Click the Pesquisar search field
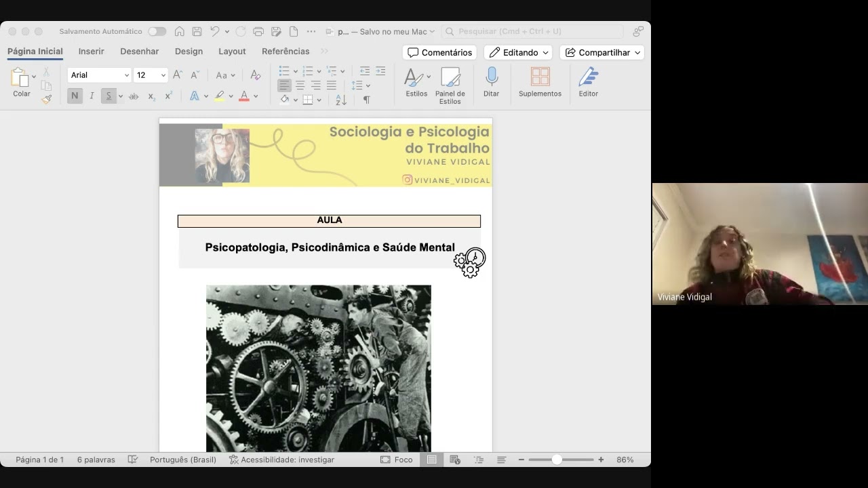Viewport: 868px width, 488px height. 532,31
